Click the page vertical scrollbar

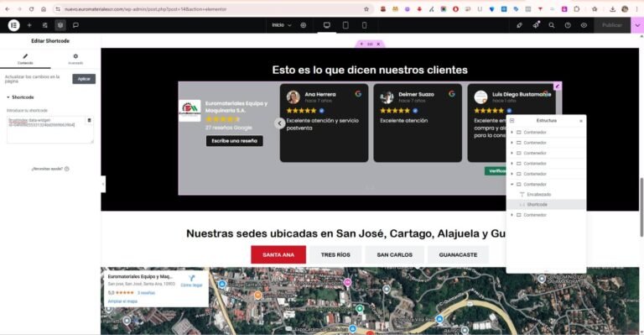pos(641,207)
